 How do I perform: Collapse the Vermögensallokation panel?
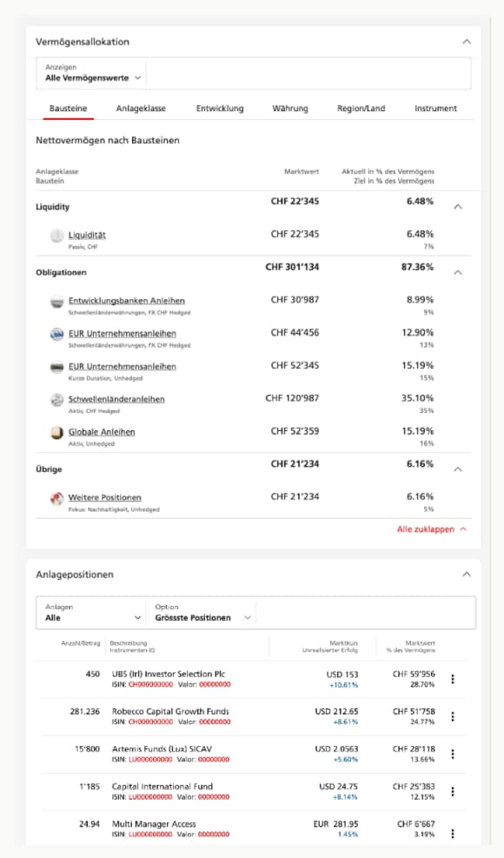[467, 40]
